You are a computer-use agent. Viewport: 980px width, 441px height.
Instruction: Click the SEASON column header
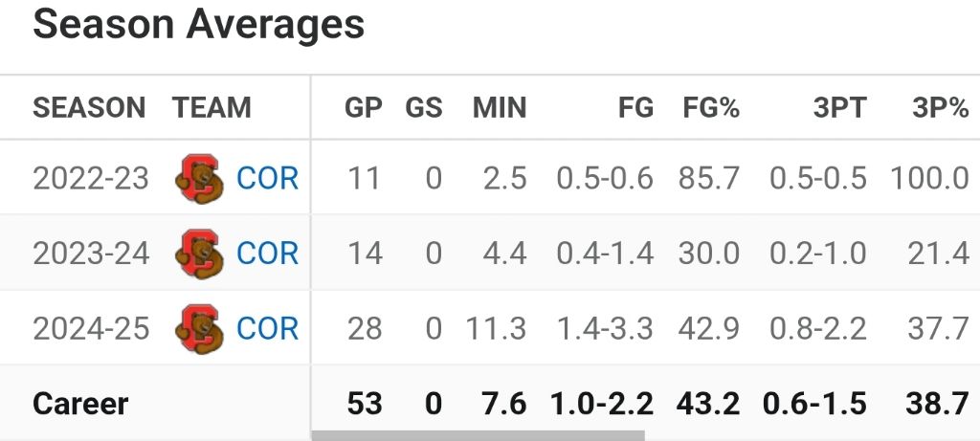[x=89, y=108]
